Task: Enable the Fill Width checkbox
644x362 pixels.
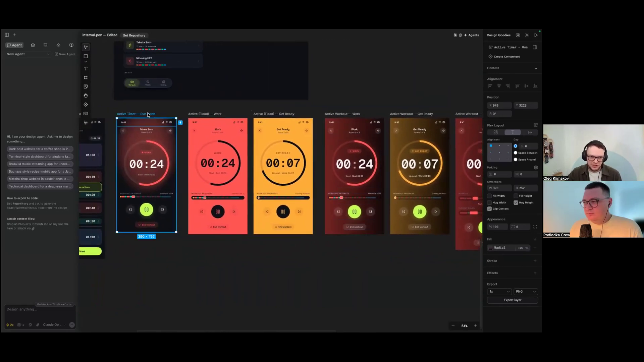Action: pos(489,196)
